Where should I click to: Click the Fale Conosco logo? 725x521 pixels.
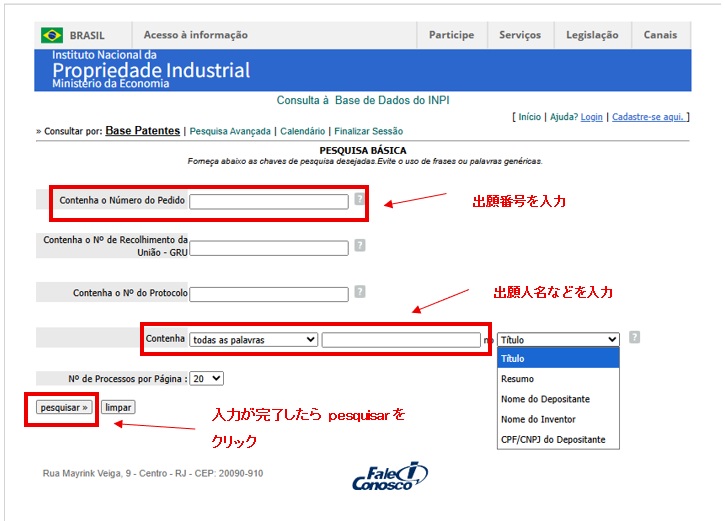click(x=390, y=476)
